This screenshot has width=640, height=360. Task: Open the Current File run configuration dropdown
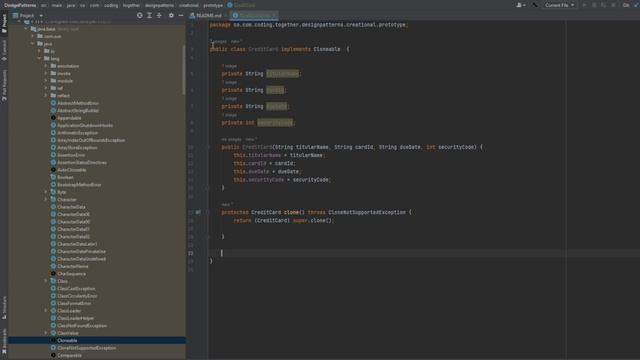point(560,5)
